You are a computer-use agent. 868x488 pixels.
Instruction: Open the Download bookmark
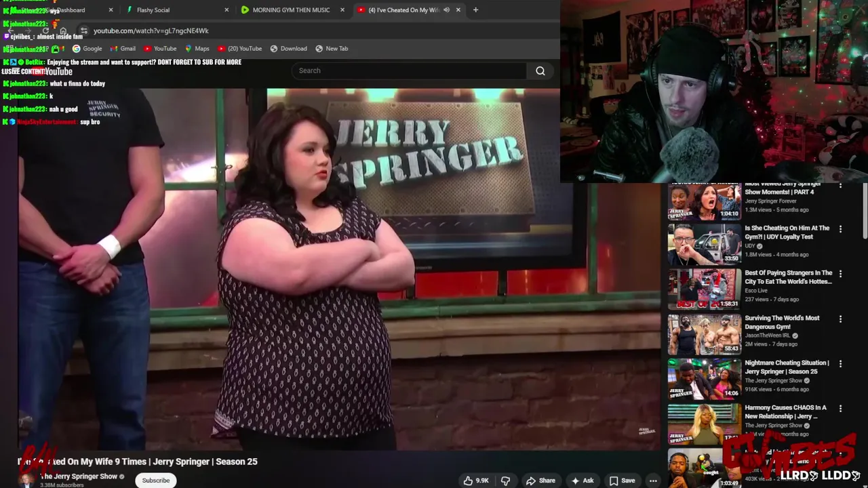pos(288,49)
